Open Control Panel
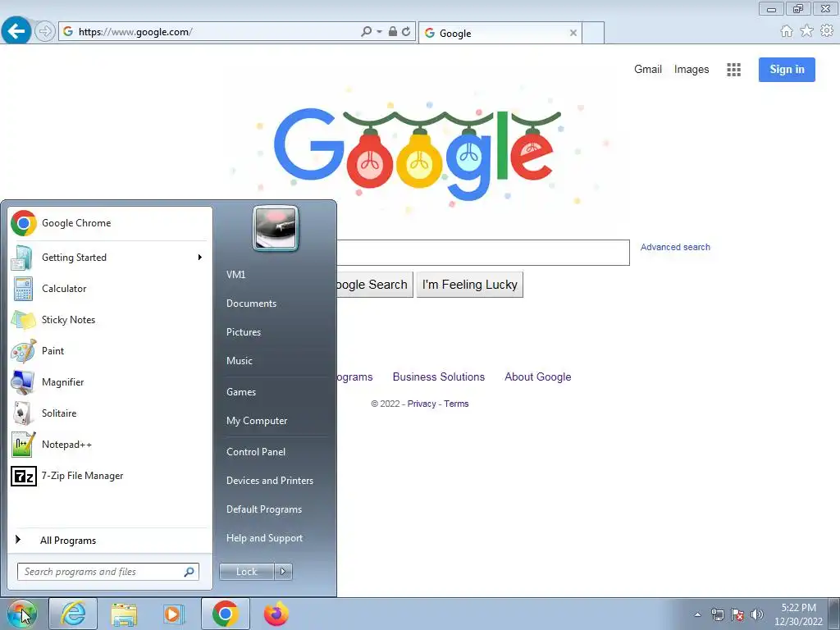 tap(256, 452)
